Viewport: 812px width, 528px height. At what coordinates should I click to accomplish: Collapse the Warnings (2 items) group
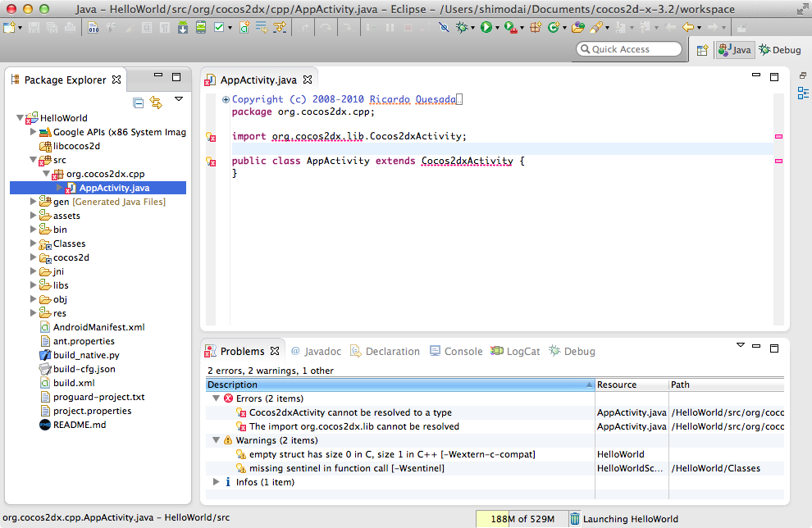217,440
